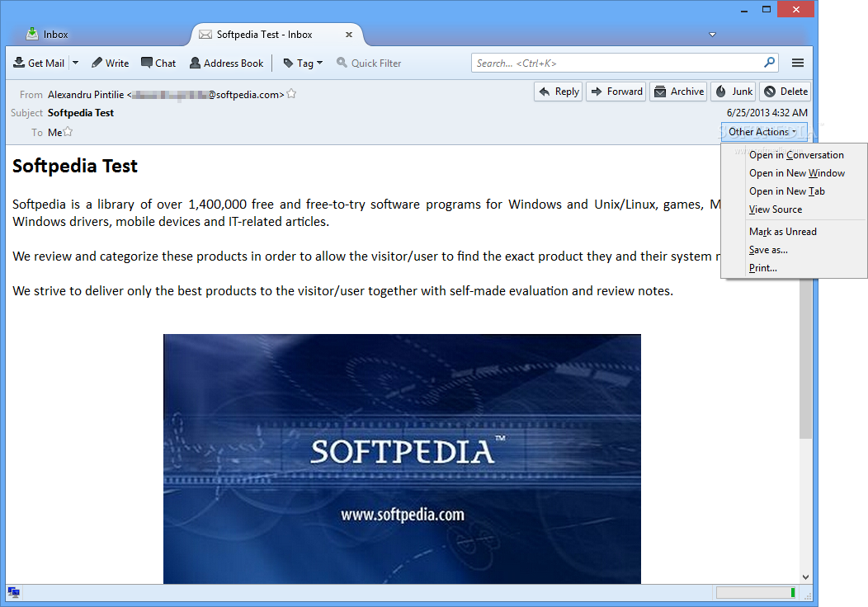The height and width of the screenshot is (607, 868).
Task: Click the status bar progress meter
Action: pyautogui.click(x=756, y=593)
